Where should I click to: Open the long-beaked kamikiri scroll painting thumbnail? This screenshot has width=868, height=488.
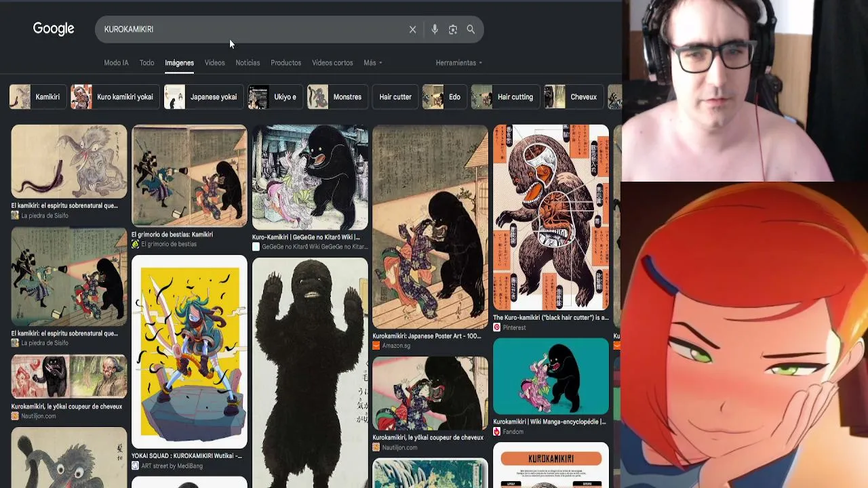point(69,161)
